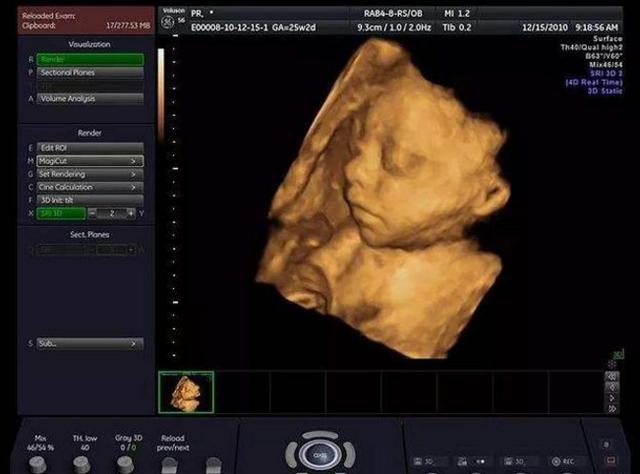Viewport: 640px width, 474px height.
Task: Click the '(4D Real Time)' label
Action: [x=594, y=82]
